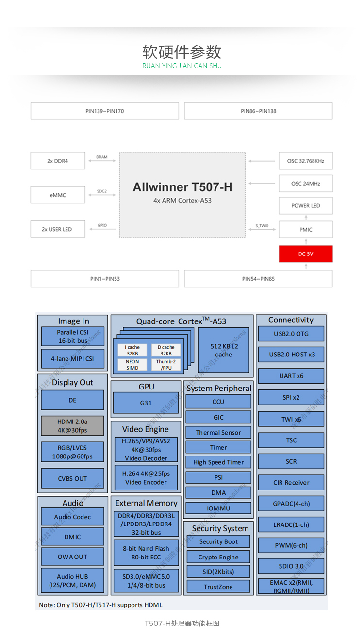Select the USB2.0 OTG block
This screenshot has height=642, width=364.
[x=291, y=334]
